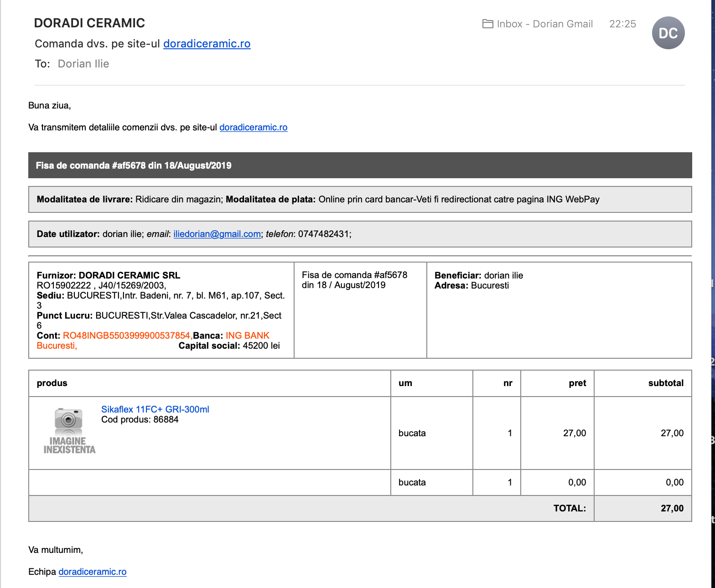Click the 27,00 amount in the TOTAL row

pos(672,508)
